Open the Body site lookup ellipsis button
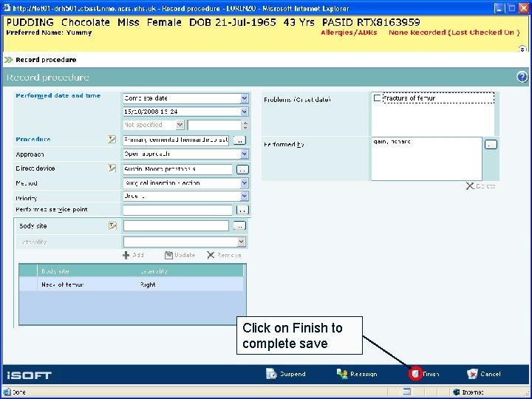 tap(239, 226)
